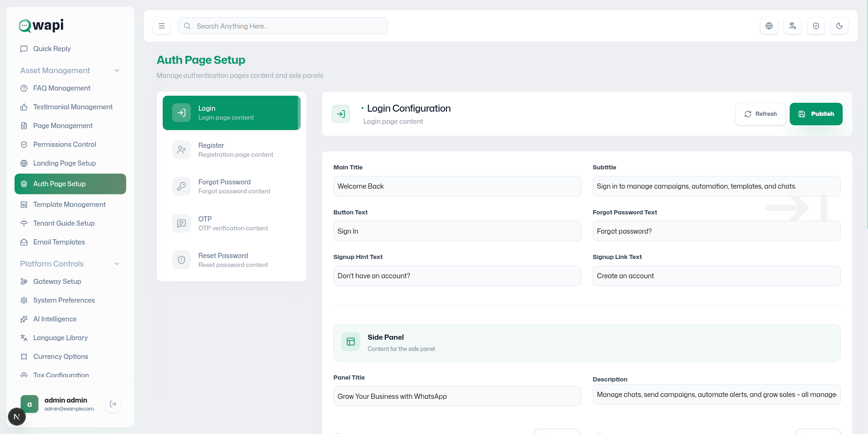Switch to dark mode with moon icon
The width and height of the screenshot is (868, 434).
[x=839, y=26]
